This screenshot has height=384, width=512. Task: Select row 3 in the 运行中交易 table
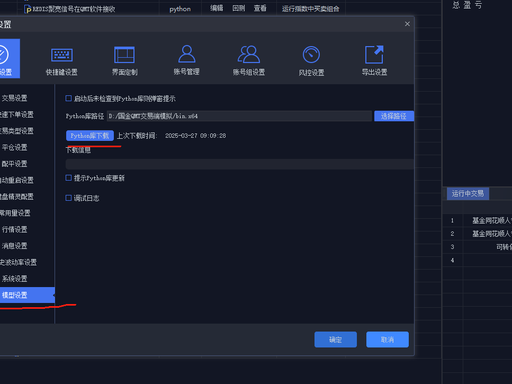pos(477,247)
